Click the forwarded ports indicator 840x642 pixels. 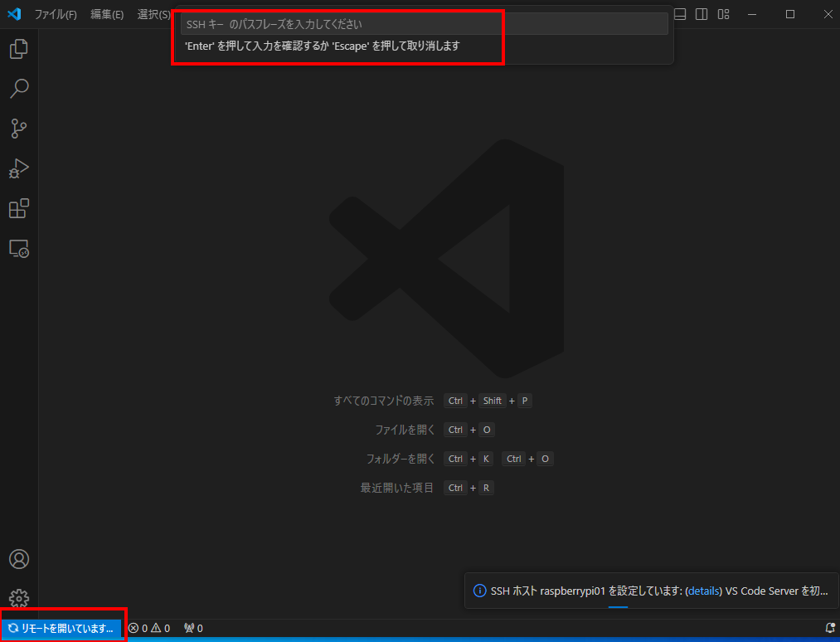point(193,629)
